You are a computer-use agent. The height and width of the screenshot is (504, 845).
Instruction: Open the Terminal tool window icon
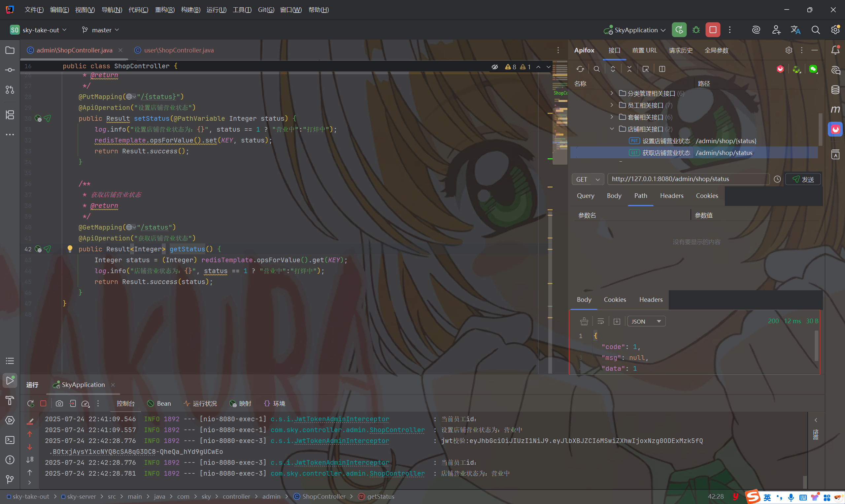click(x=10, y=440)
